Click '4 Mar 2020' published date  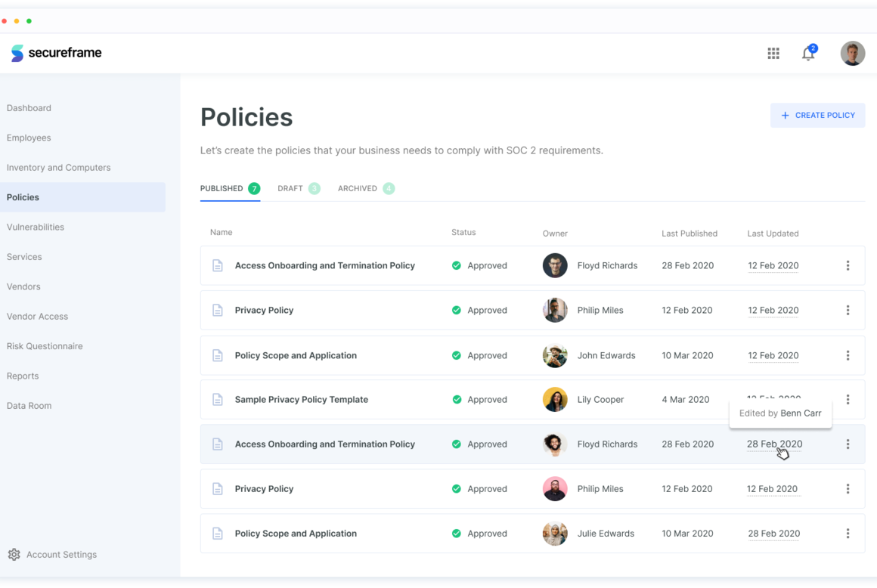(686, 400)
